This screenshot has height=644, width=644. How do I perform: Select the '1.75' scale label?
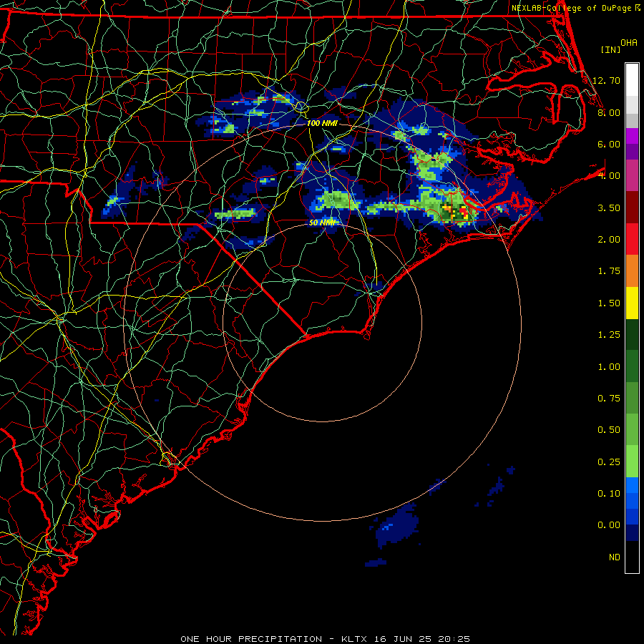tap(609, 270)
